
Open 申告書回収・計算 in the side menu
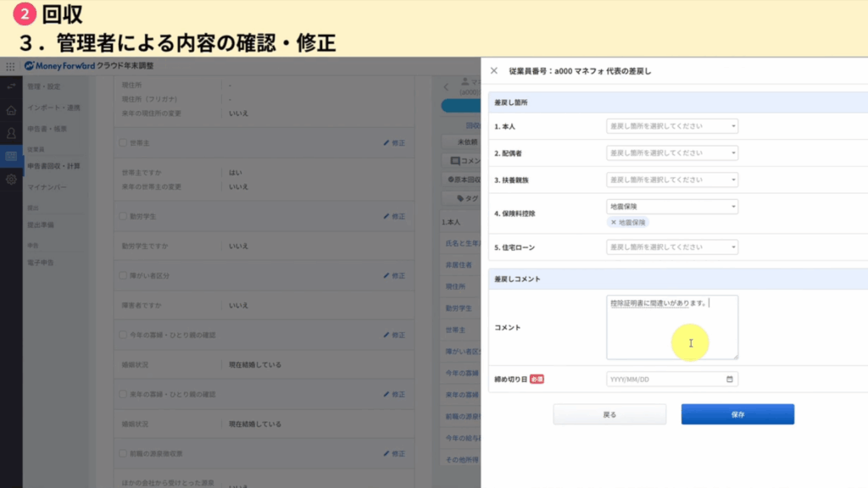(x=53, y=166)
